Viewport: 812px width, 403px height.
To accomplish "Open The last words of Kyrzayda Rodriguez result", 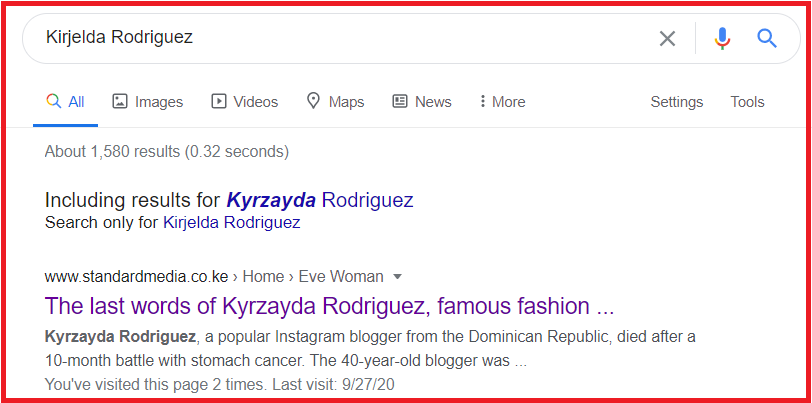I will coord(329,306).
